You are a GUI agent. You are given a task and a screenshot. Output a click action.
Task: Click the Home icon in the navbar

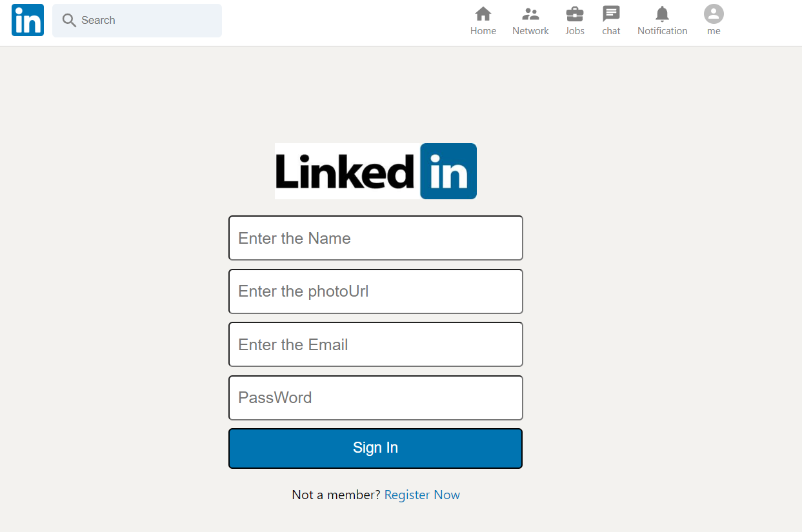click(483, 13)
